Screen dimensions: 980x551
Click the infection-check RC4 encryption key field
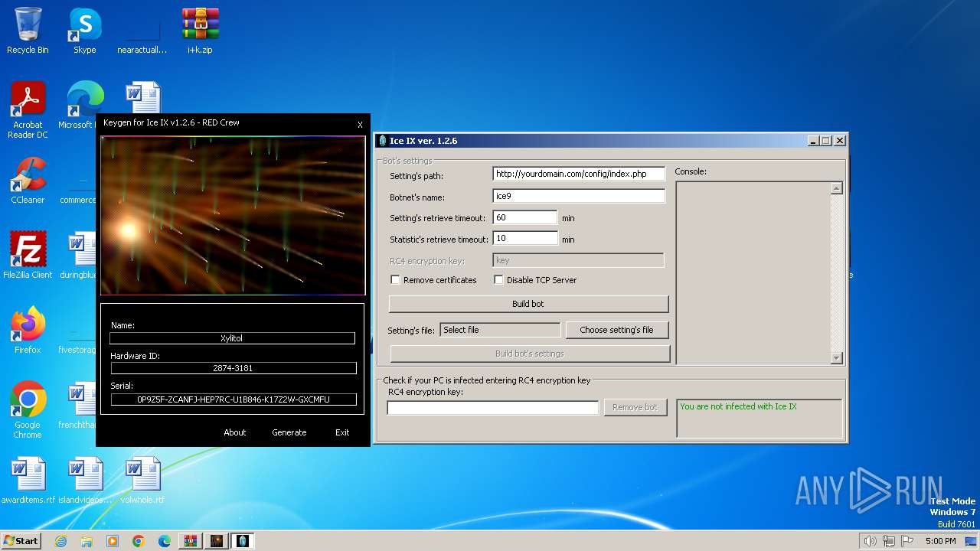(493, 408)
